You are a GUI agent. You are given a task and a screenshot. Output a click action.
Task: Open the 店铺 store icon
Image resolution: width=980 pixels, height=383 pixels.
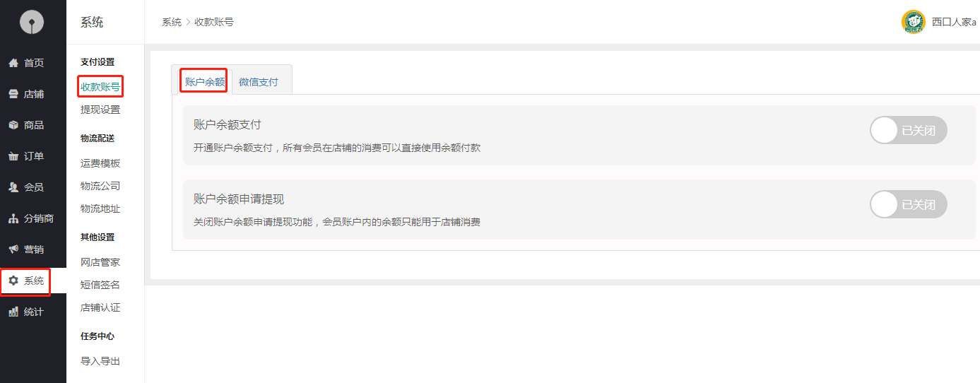pos(13,94)
